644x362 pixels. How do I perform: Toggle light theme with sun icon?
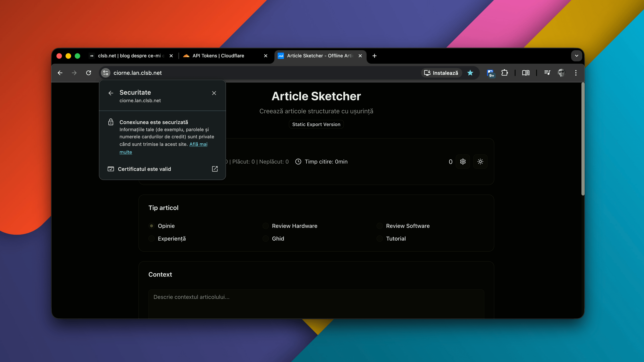click(480, 162)
